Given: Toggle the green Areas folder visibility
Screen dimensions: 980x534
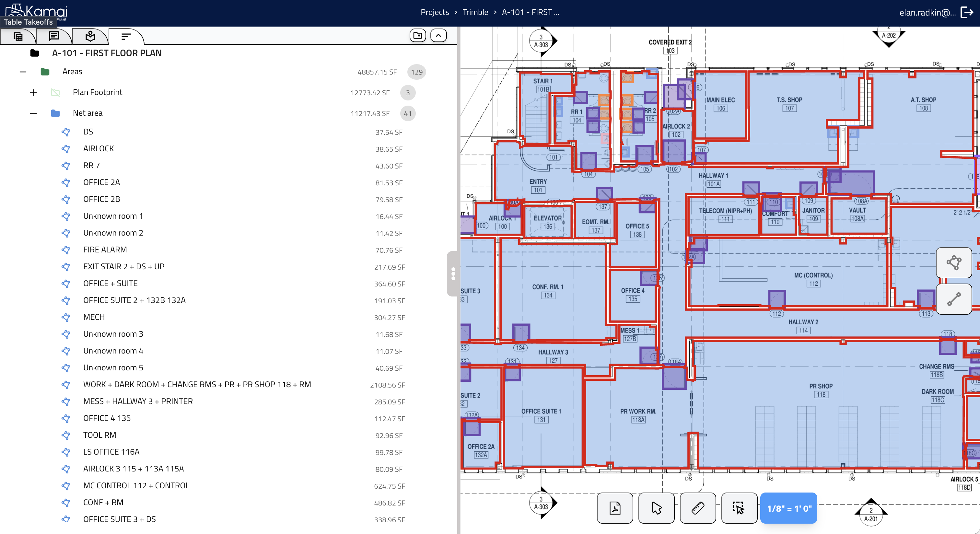Looking at the screenshot, I should click(45, 72).
